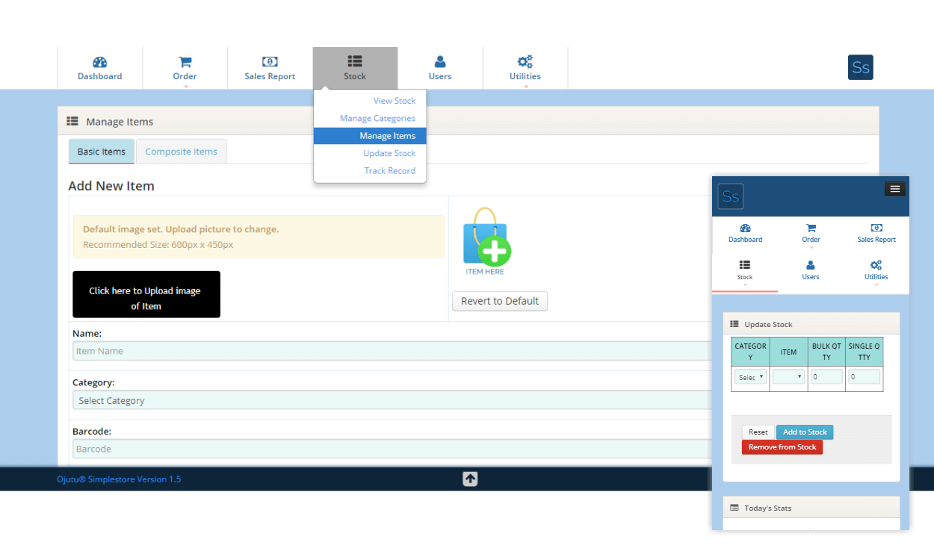Click the Order cart icon in mobile preview
Viewport: 934px width, 560px height.
point(811,228)
